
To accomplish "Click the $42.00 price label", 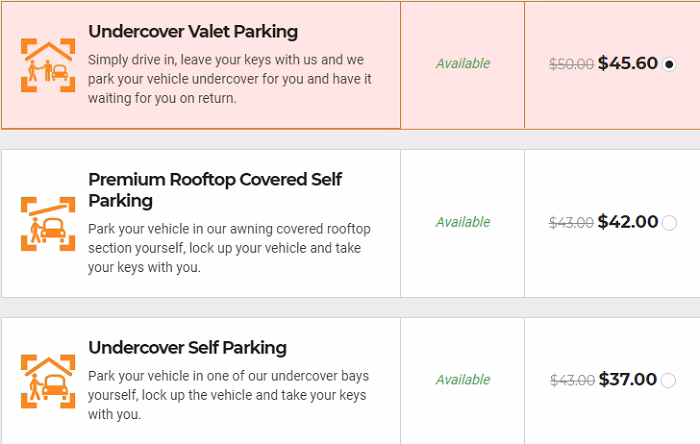I will [627, 222].
